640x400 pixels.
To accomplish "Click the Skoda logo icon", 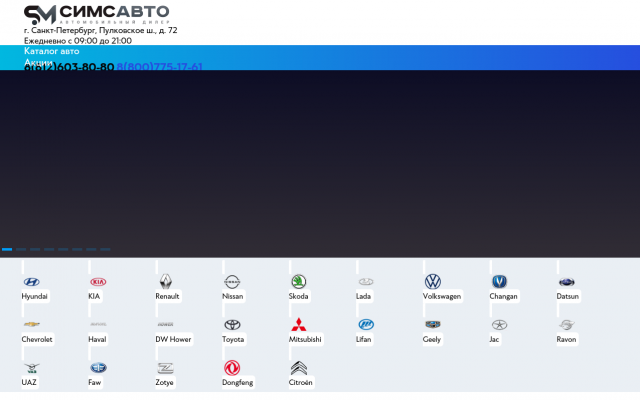I will [x=299, y=281].
